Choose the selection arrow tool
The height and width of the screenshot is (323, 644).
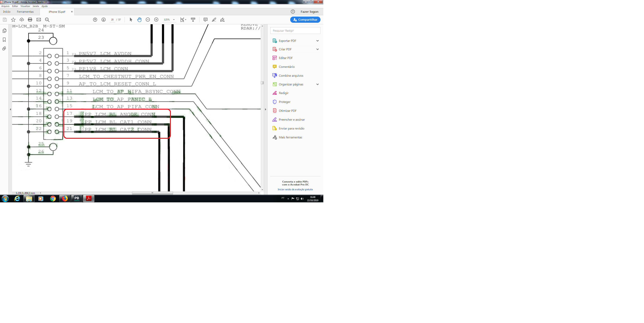pyautogui.click(x=131, y=19)
